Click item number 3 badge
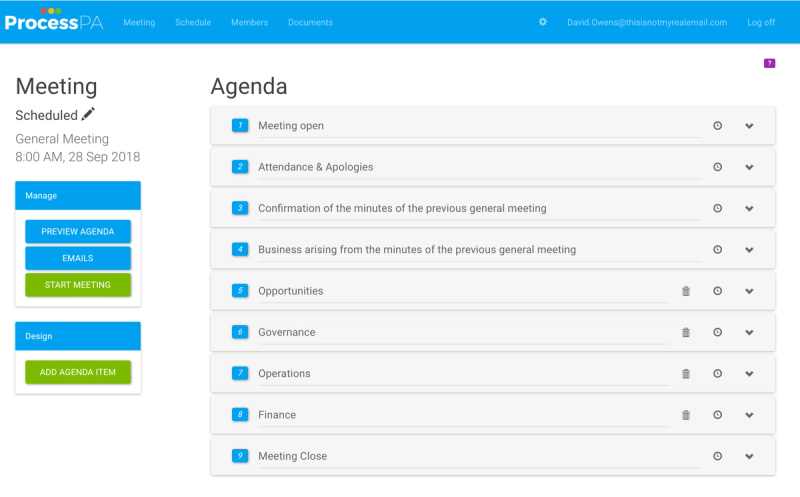 coord(240,208)
